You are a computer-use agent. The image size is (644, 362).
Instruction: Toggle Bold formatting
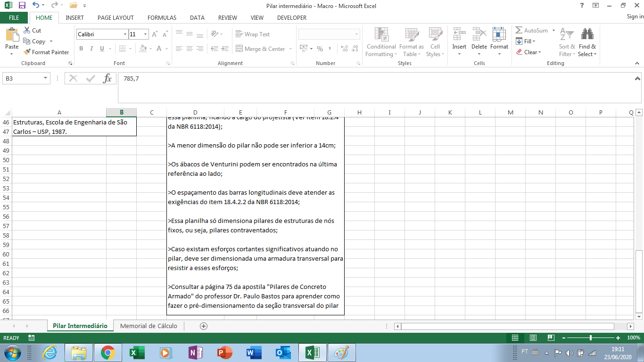tap(81, 49)
